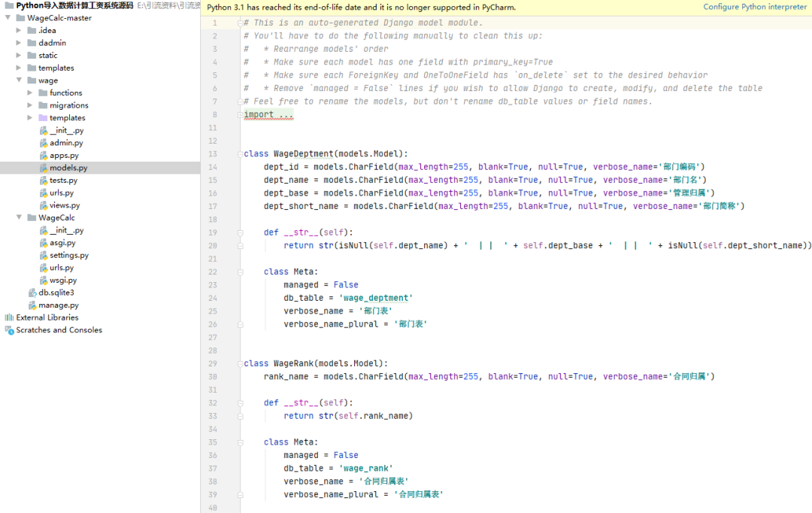Select the WageCalc-master tree row

tap(100, 17)
